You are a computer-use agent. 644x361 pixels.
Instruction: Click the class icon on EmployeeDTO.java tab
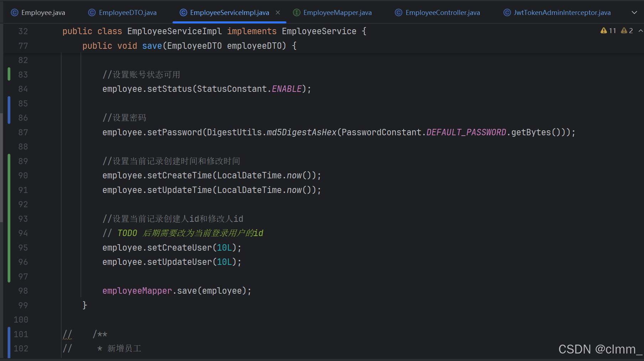(x=91, y=12)
